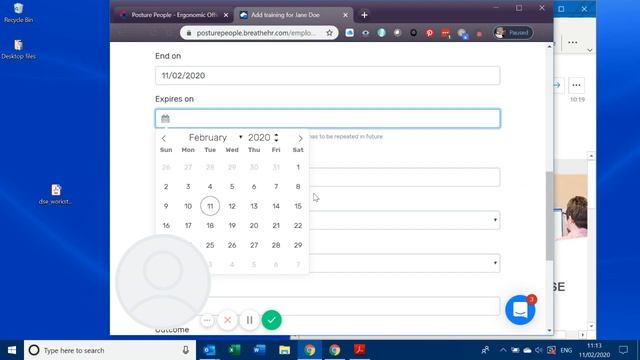
Task: Click the Pinterest extension icon
Action: (429, 33)
